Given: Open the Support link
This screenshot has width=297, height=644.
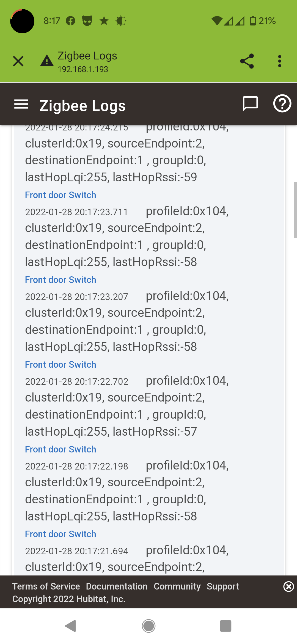Looking at the screenshot, I should tap(223, 586).
